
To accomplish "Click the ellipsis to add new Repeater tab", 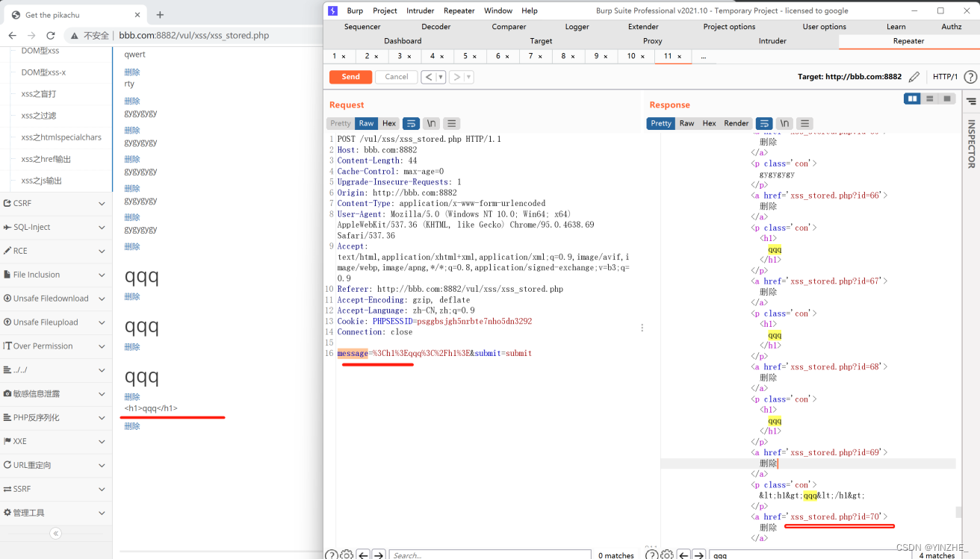I will 703,56.
